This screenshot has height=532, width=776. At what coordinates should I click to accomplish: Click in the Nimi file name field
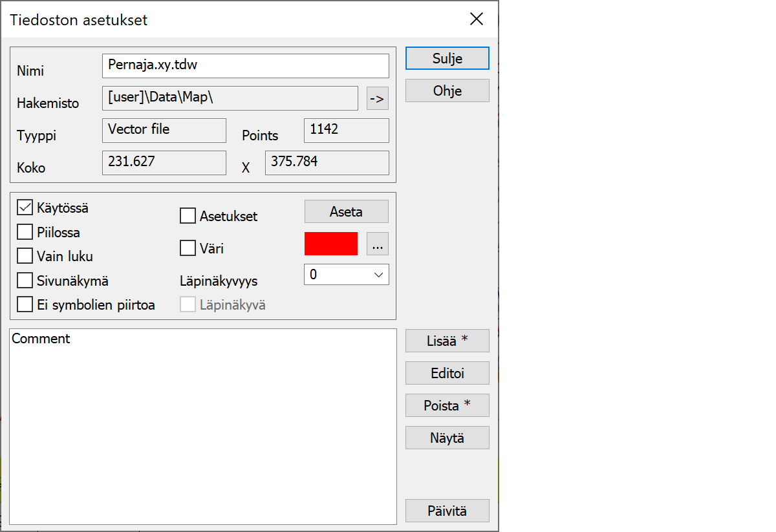[245, 66]
